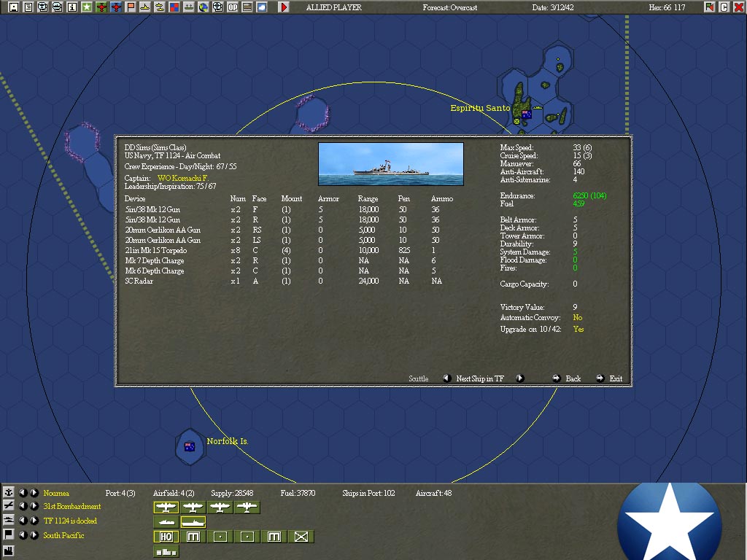Select the first highlighted bomber unit button
The width and height of the screenshot is (747, 560).
166,507
